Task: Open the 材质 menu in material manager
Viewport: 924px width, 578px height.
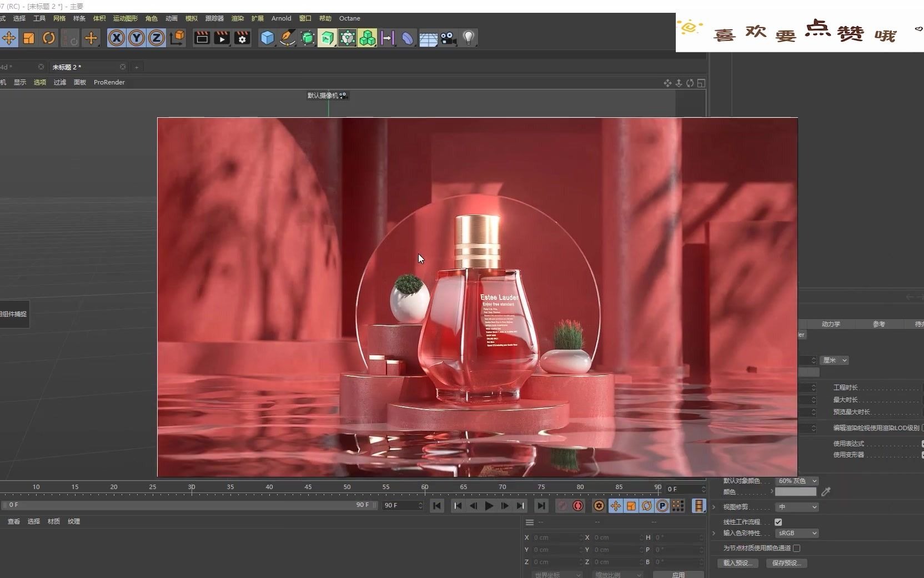Action: [x=54, y=521]
